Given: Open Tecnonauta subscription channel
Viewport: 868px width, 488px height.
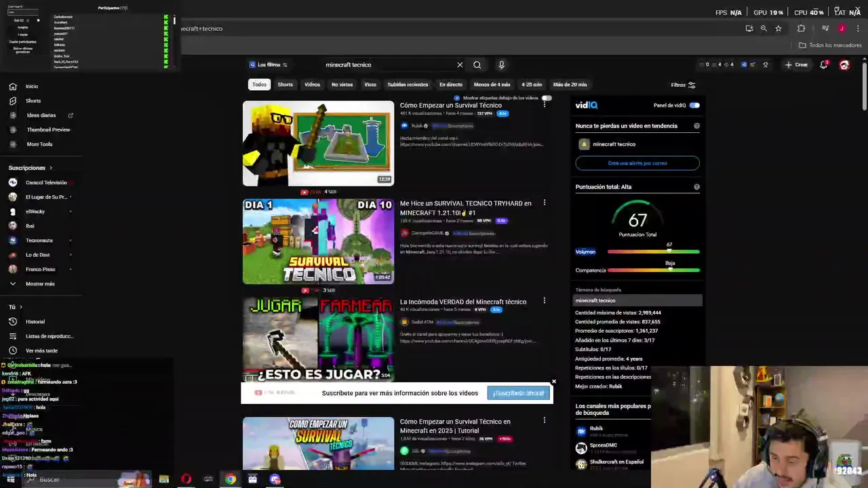Looking at the screenshot, I should point(39,241).
